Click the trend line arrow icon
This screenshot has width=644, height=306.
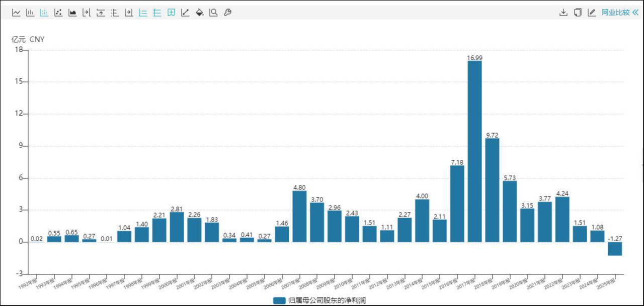185,13
